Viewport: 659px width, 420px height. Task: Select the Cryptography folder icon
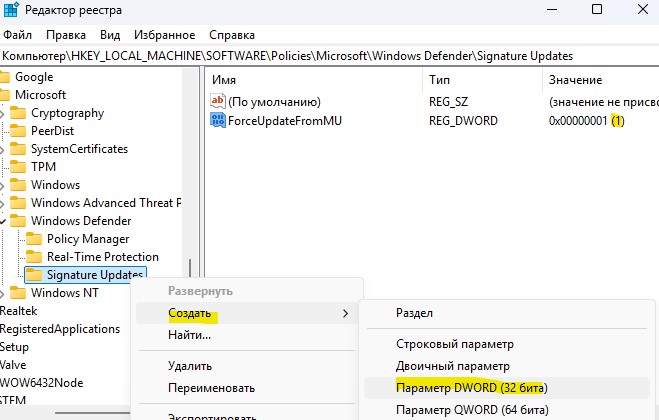tap(18, 113)
